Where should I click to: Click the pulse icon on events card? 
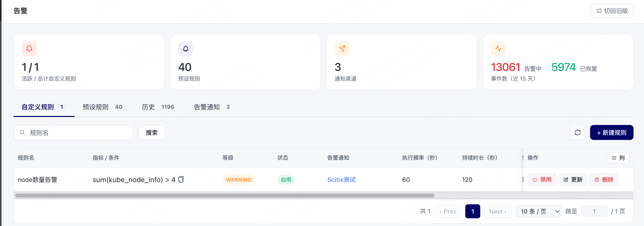[498, 48]
